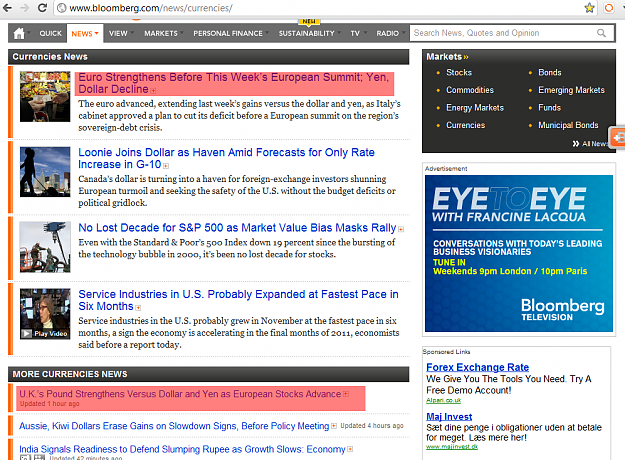The image size is (625, 460).
Task: Click the orange extension icon beside the star
Action: pyautogui.click(x=609, y=8)
